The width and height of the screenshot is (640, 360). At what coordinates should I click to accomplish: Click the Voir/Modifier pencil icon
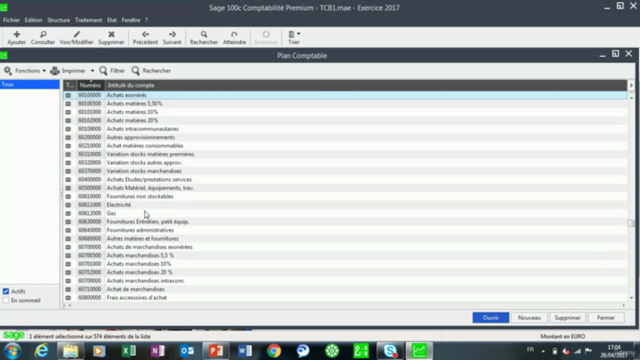[76, 34]
